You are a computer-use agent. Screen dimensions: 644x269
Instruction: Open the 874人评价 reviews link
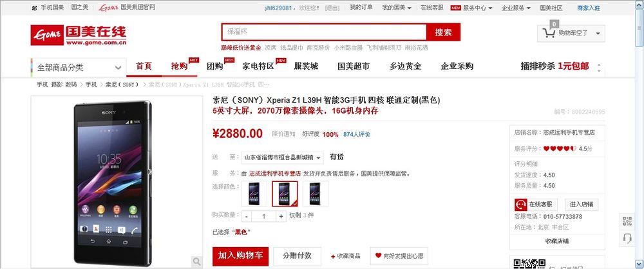tap(357, 134)
